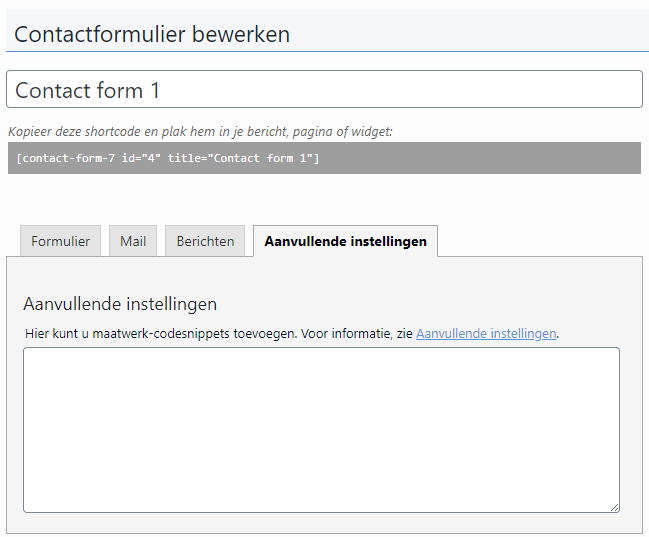Grab the textarea resize handle

(614, 507)
